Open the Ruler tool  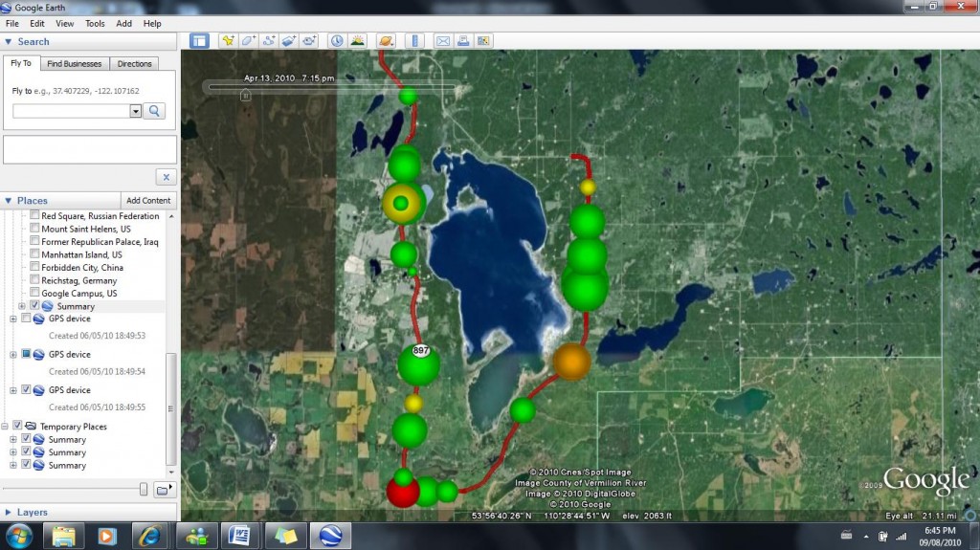[415, 41]
